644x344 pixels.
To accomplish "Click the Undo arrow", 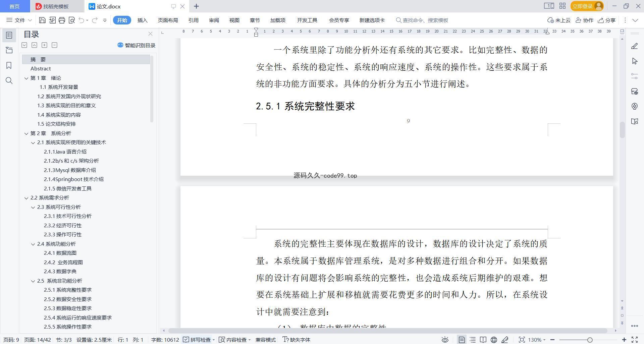I will [x=81, y=20].
